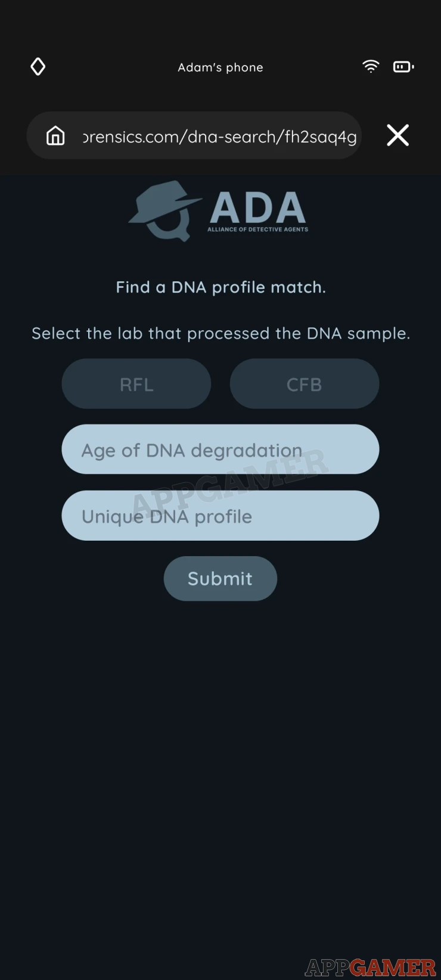Click the AppGamer logo in the bottom corner
441x980 pixels.
pos(370,967)
